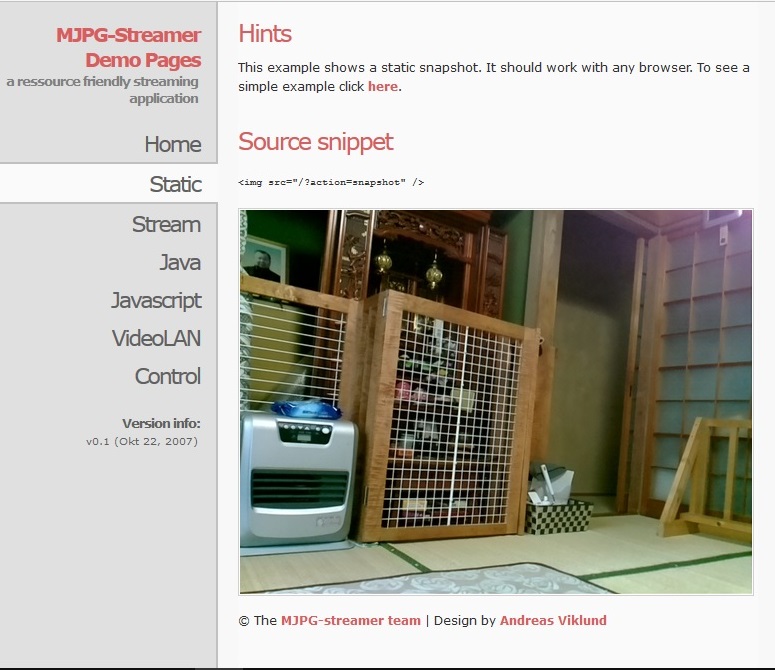Image resolution: width=775 pixels, height=670 pixels.
Task: Click the v0.1 (Okt 22, 2007) text
Action: pyautogui.click(x=142, y=441)
